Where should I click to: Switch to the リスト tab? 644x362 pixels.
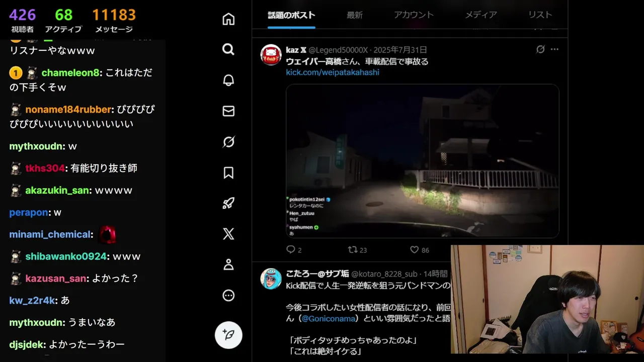pos(540,15)
